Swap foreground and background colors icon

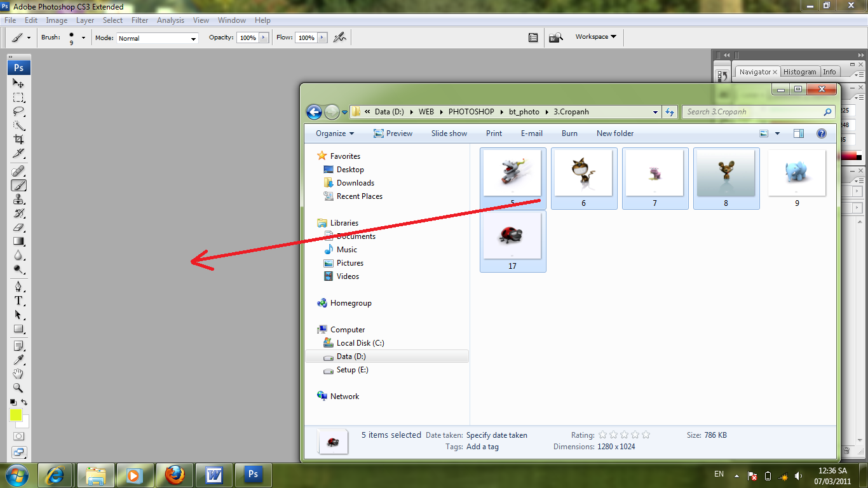tap(24, 402)
